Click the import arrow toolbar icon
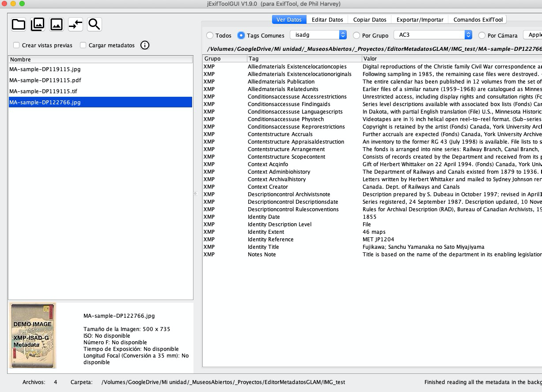The height and width of the screenshot is (392, 542). pos(75,25)
